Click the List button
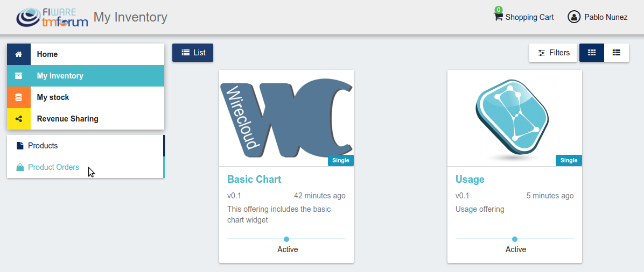Viewport: 644px width, 272px height. [x=193, y=53]
